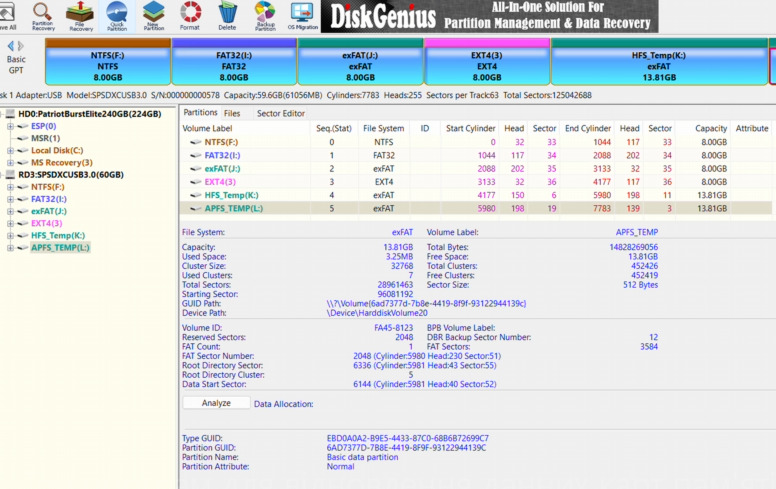Open the Backup Partition tool
This screenshot has height=489, width=776.
(x=265, y=16)
